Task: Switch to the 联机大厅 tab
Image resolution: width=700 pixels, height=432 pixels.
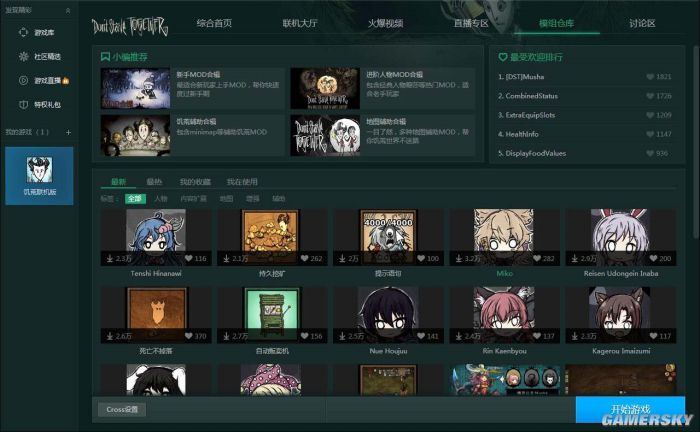Action: (300, 23)
